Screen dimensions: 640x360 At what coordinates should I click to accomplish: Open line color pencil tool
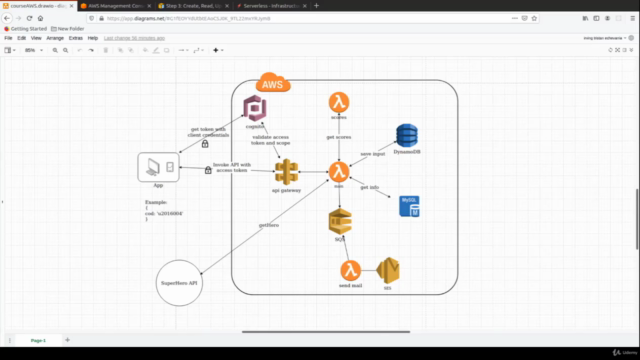pos(156,50)
